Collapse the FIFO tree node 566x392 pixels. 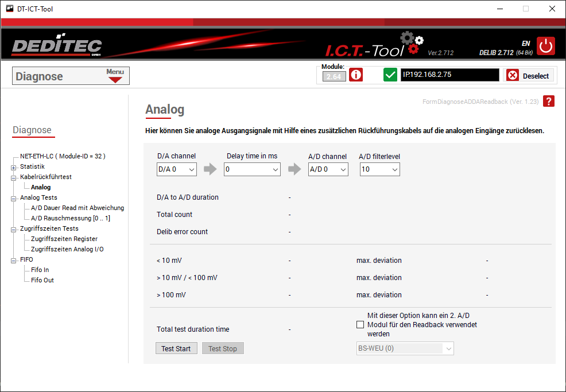pos(13,260)
